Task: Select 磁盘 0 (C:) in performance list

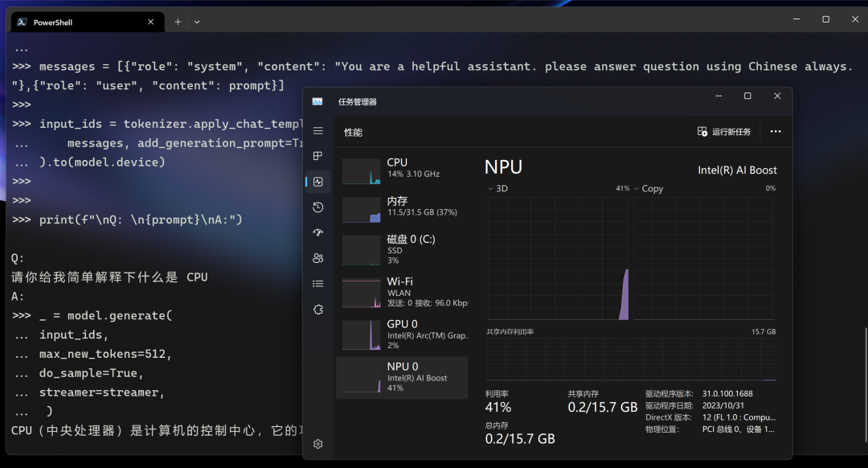Action: [x=402, y=249]
